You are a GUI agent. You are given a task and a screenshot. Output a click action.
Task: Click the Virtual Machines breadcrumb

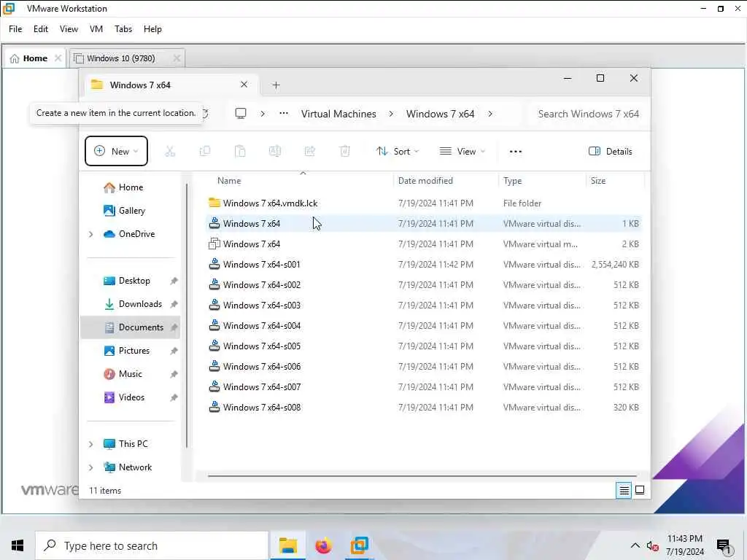point(338,114)
